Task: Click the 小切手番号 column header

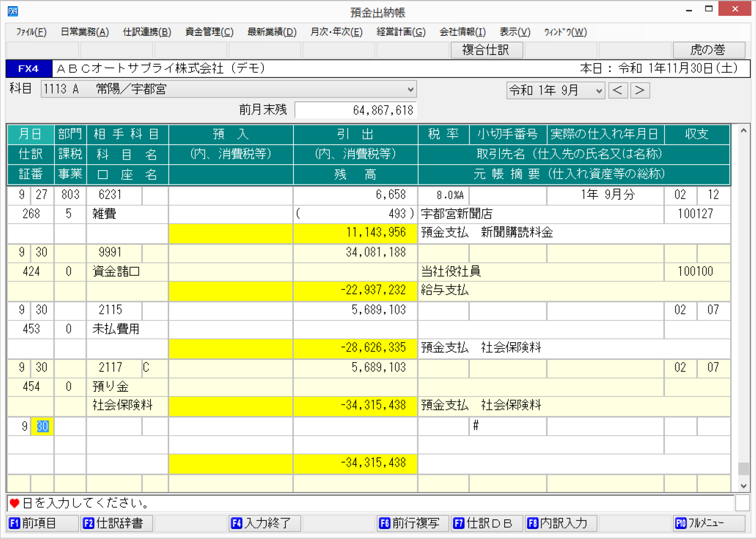Action: (x=508, y=134)
